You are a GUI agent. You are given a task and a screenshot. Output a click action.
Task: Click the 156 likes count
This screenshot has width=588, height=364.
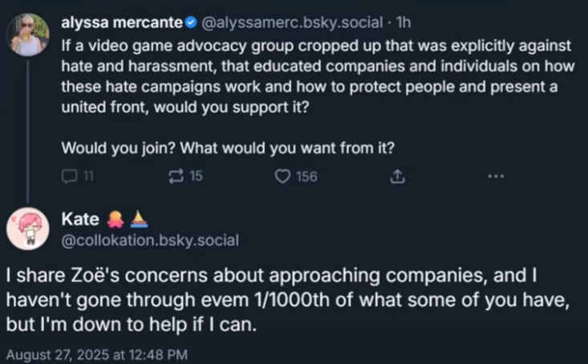coord(306,177)
